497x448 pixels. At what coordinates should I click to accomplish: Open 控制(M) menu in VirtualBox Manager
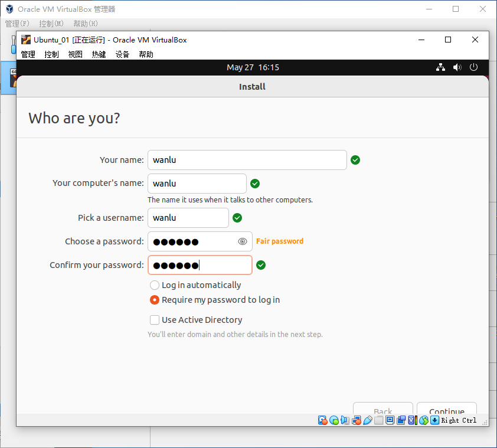coord(51,24)
